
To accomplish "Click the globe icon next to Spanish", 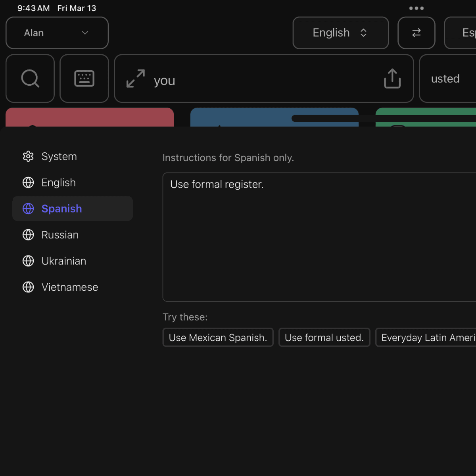I will 28,208.
